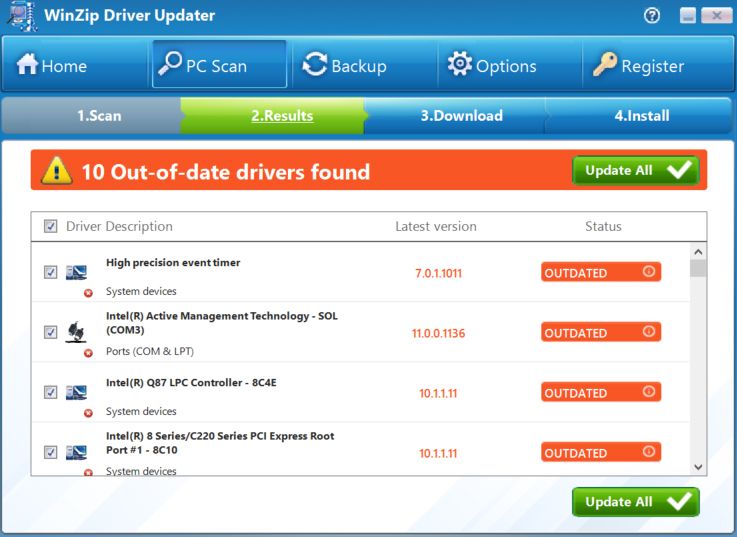Toggle the select-all Driver Description checkbox
Screen dimensions: 737x537
click(x=50, y=226)
